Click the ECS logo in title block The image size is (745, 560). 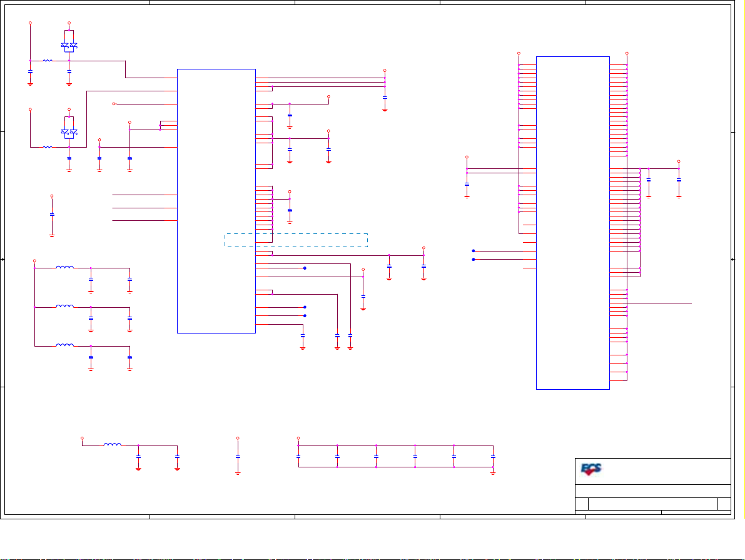(591, 470)
